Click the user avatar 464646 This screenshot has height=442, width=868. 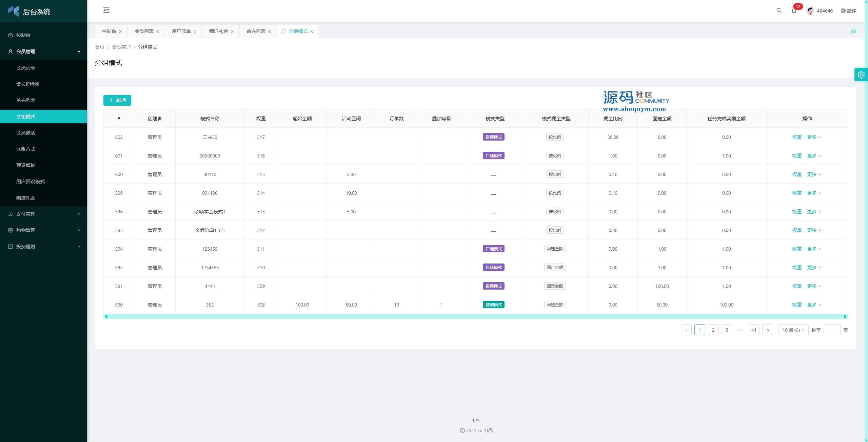tap(810, 11)
